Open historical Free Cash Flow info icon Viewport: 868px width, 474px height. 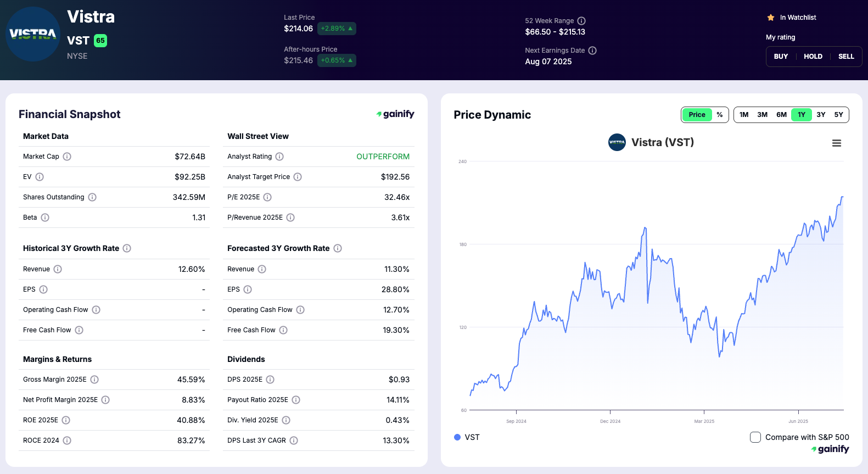coord(79,330)
